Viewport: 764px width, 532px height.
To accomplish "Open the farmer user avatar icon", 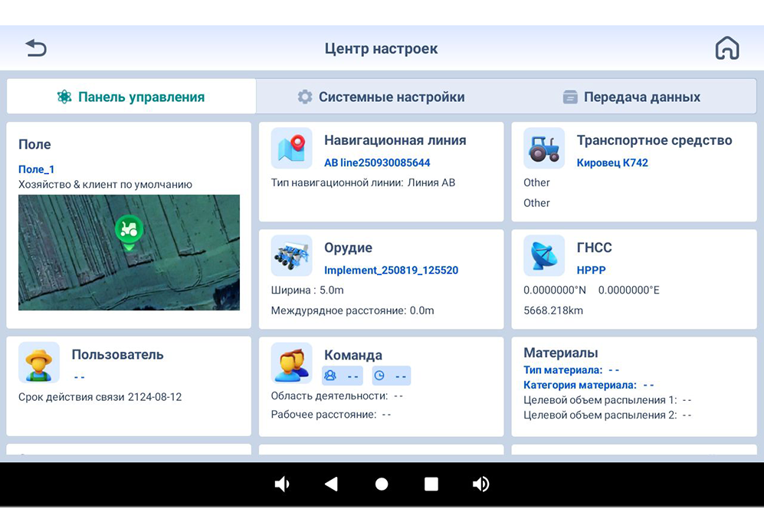I will point(39,363).
